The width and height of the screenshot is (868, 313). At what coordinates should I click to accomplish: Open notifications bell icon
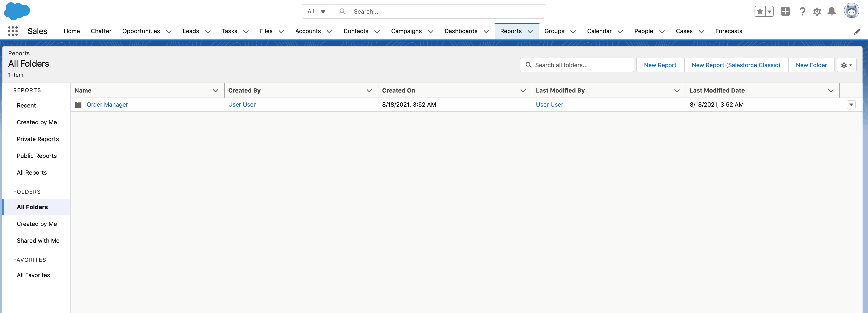click(x=832, y=12)
